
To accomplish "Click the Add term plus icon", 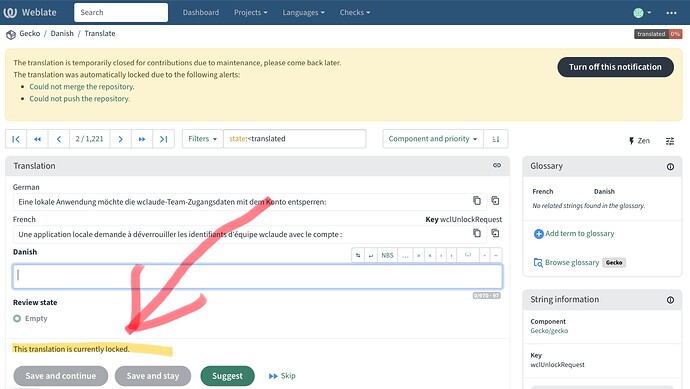I will [x=539, y=234].
